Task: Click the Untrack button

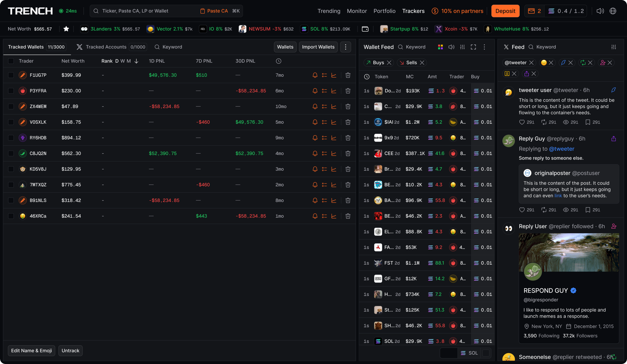Action: tap(70, 350)
